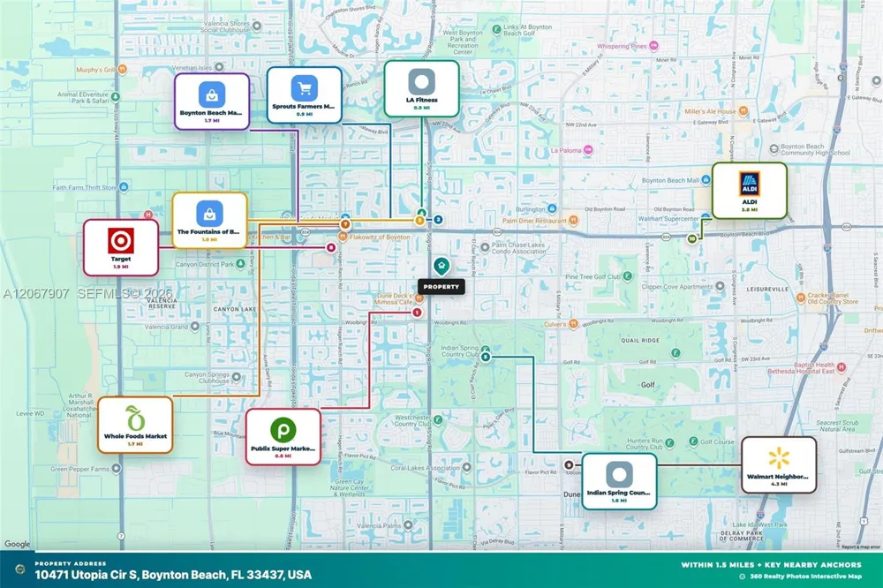883x588 pixels.
Task: Click the property address text in footer
Action: (x=173, y=575)
